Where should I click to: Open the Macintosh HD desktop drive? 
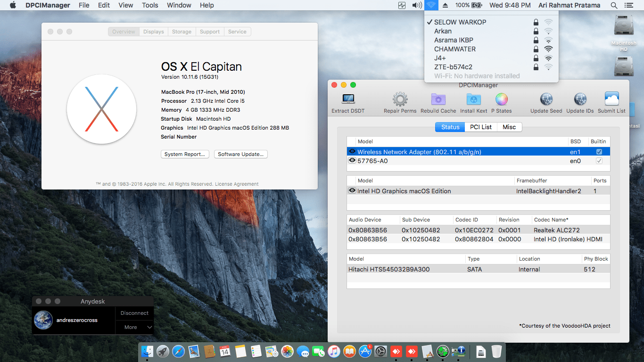624,33
